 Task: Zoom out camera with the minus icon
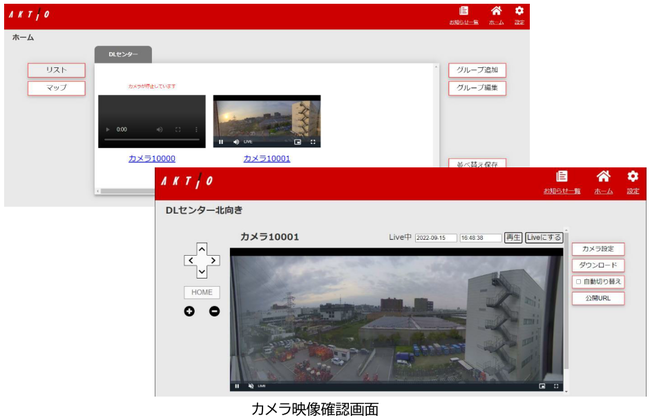coord(214,311)
